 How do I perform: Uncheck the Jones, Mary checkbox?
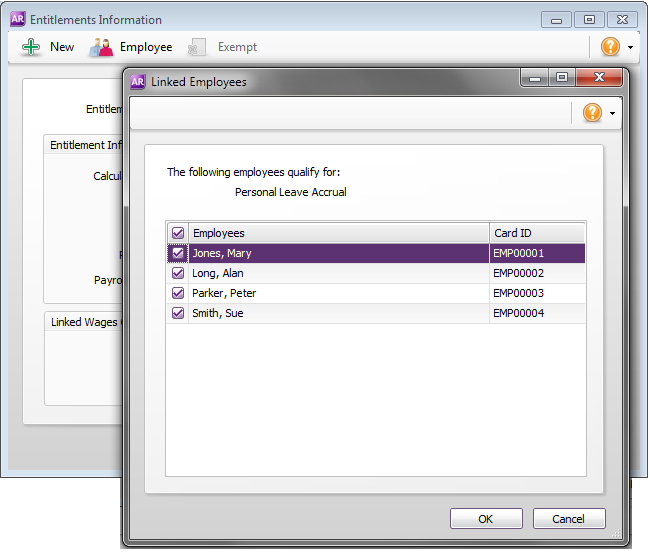[178, 253]
